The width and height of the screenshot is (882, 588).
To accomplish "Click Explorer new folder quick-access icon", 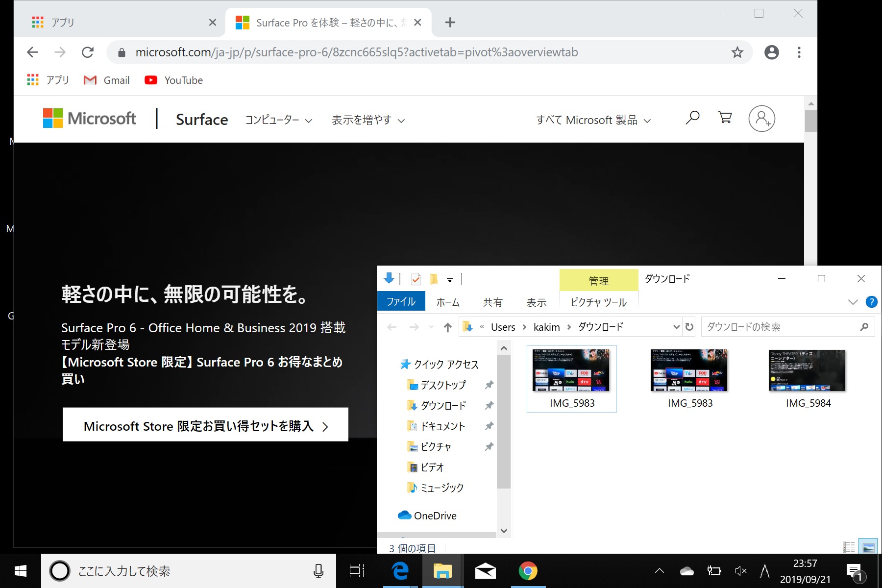I will pyautogui.click(x=433, y=279).
